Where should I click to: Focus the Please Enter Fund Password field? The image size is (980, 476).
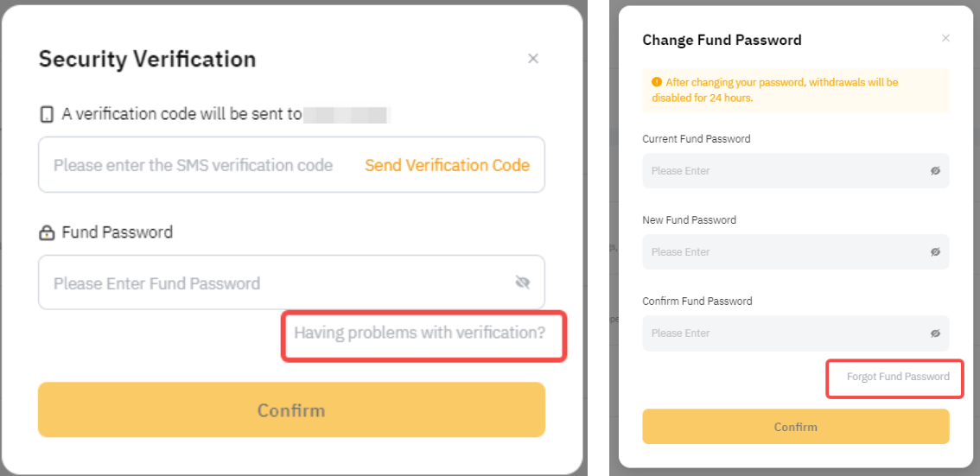coord(259,282)
